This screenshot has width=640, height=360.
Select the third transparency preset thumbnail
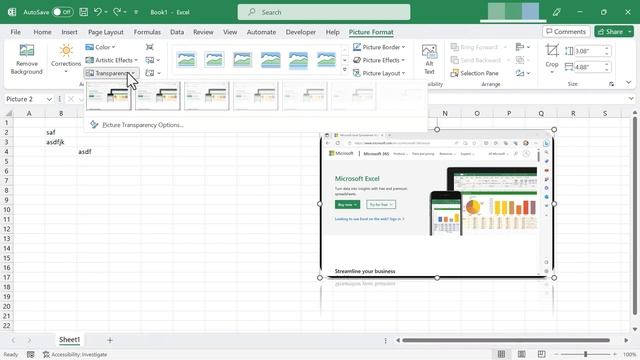207,96
